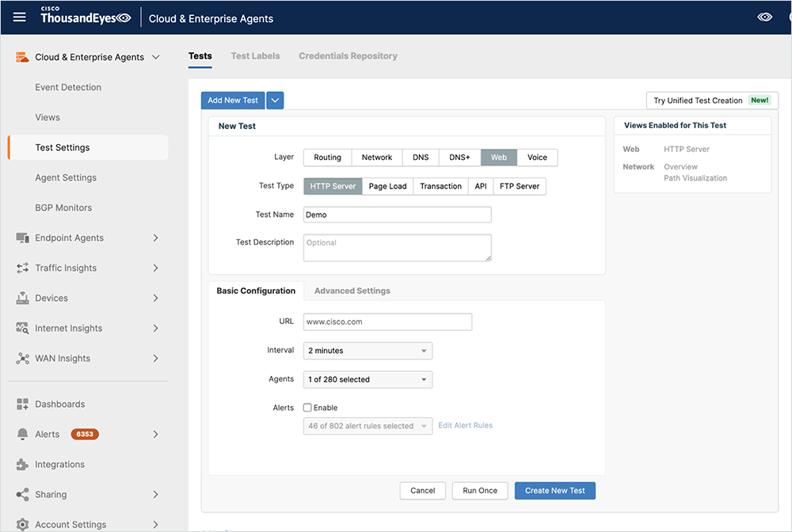Image resolution: width=792 pixels, height=532 pixels.
Task: Click the URL input field
Action: pyautogui.click(x=387, y=322)
